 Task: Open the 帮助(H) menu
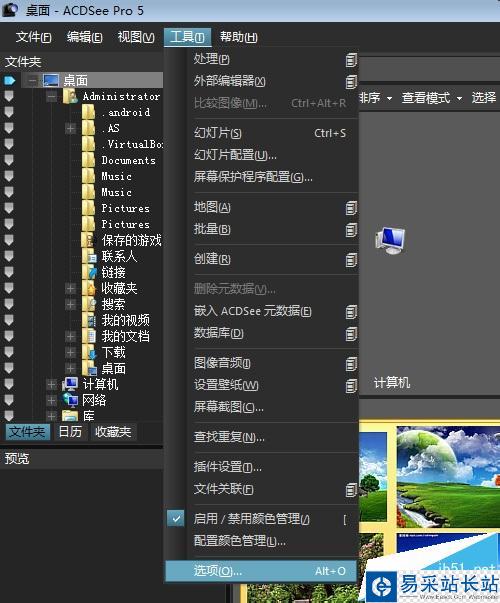(x=238, y=37)
